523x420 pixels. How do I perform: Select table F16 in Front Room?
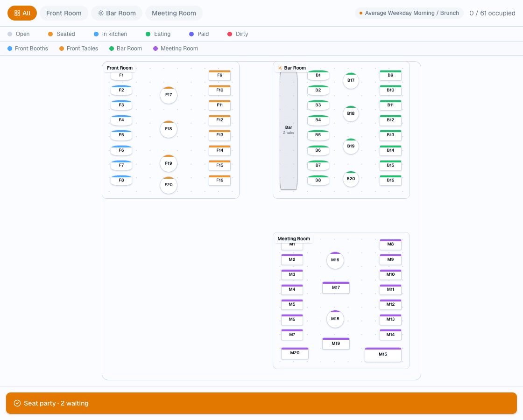219,180
